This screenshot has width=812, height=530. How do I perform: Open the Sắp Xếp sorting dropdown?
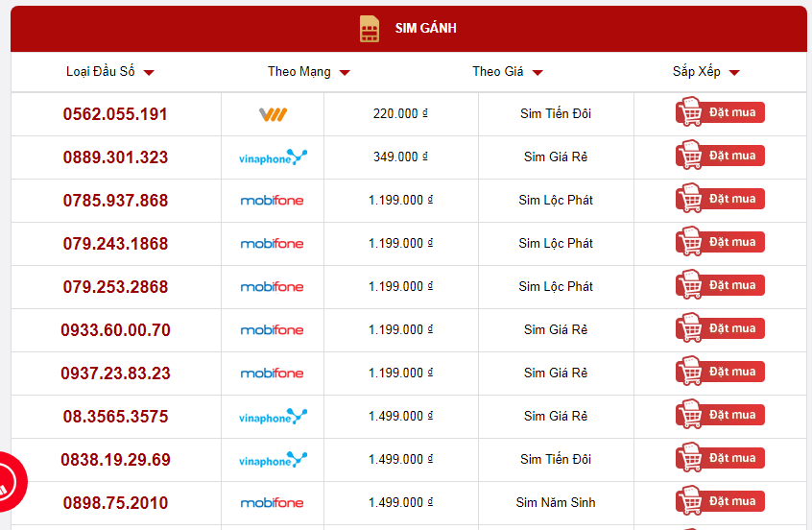[x=705, y=71]
